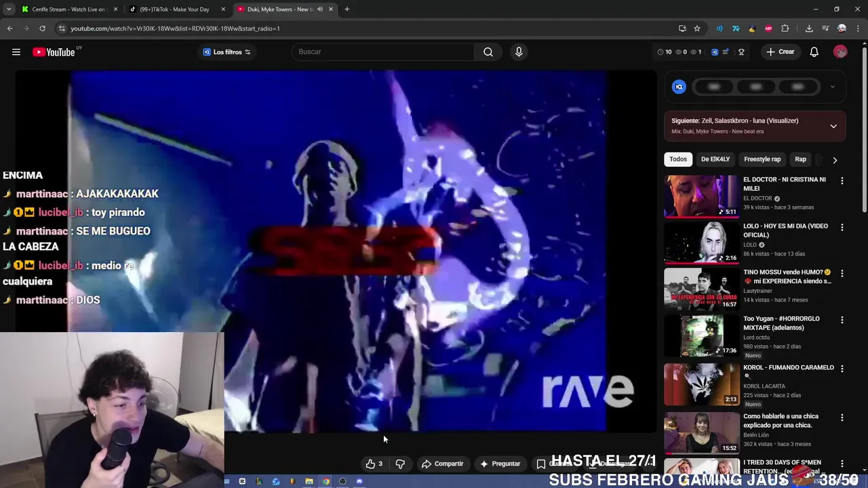This screenshot has width=868, height=488.
Task: Open Como hablarle a una chica thumbnail
Action: click(701, 433)
